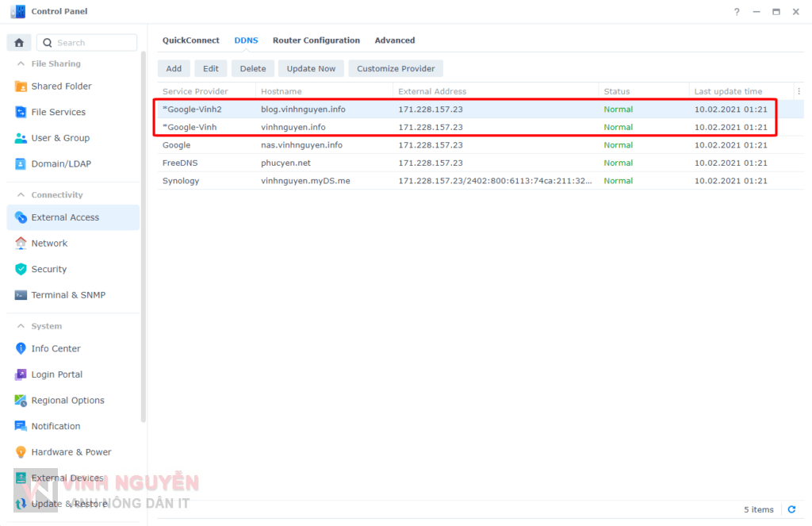The image size is (812, 526).
Task: Click the Customize Provider button
Action: [x=396, y=69]
